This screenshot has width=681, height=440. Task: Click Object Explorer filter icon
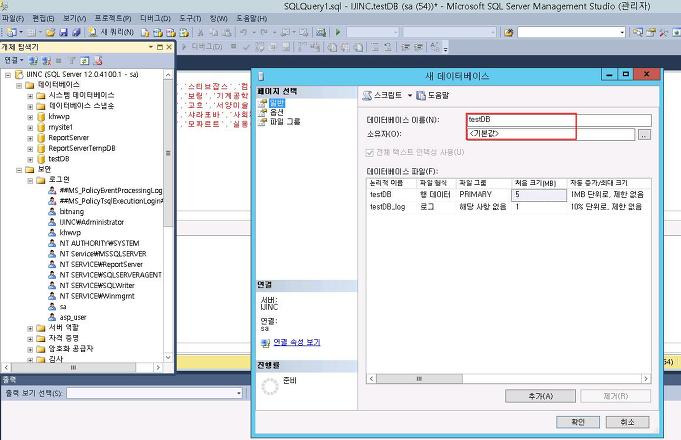coord(72,61)
